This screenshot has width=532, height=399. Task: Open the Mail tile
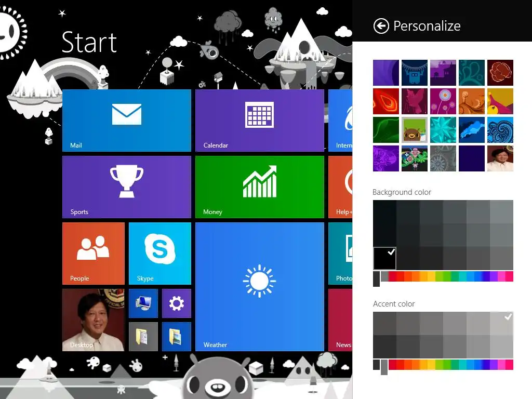point(127,121)
